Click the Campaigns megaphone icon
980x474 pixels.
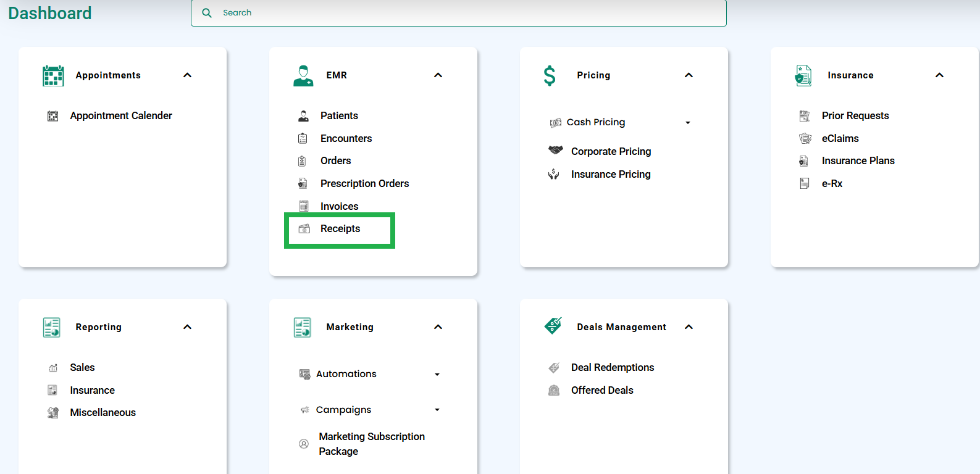click(304, 410)
